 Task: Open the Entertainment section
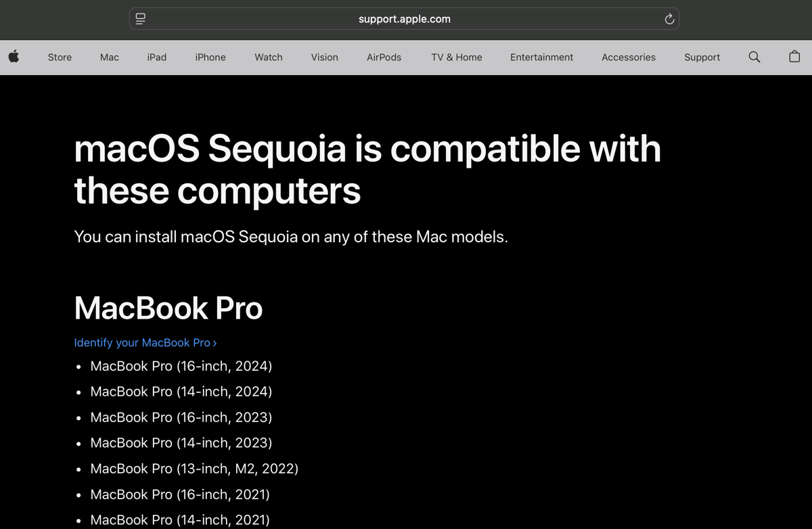541,57
